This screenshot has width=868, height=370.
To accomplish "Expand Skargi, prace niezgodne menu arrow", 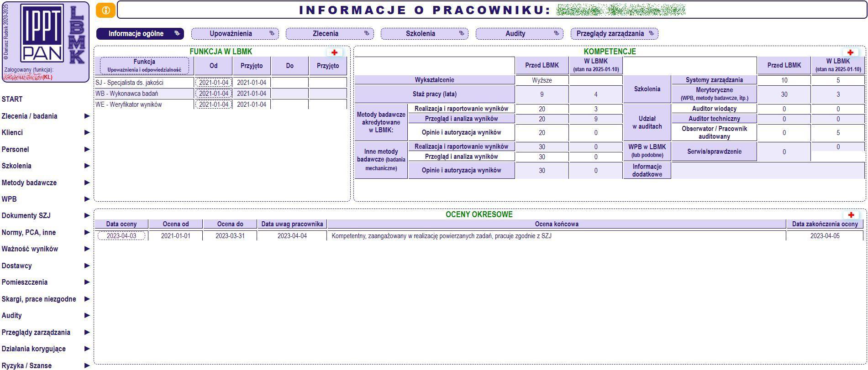I will [87, 299].
